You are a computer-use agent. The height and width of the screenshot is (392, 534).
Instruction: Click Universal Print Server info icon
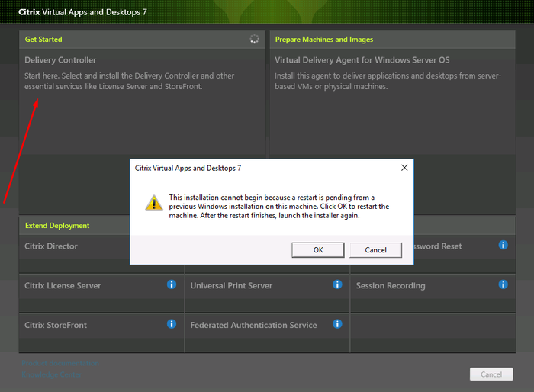coord(337,284)
